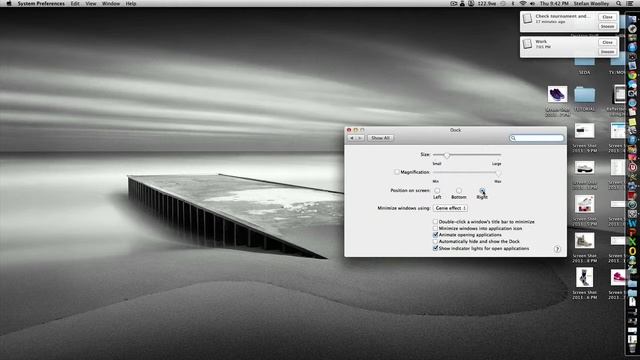Click the help question mark button
Image resolution: width=640 pixels, height=360 pixels.
pos(557,249)
